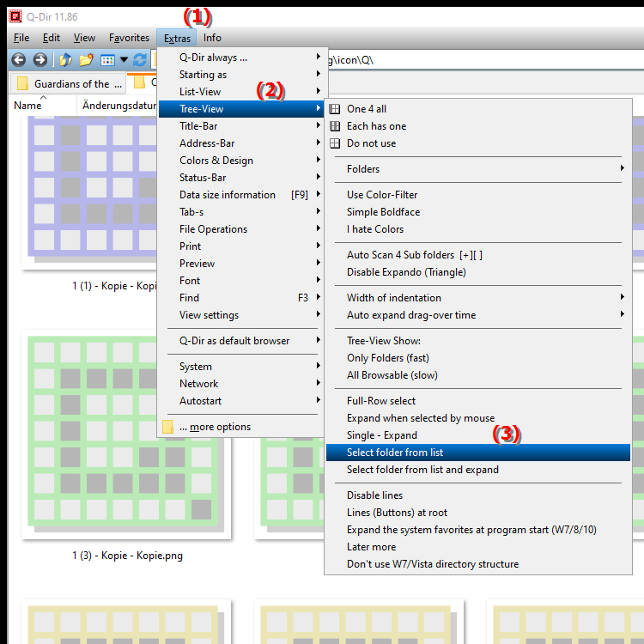Expand the Folders submenu
The height and width of the screenshot is (644, 644).
478,169
